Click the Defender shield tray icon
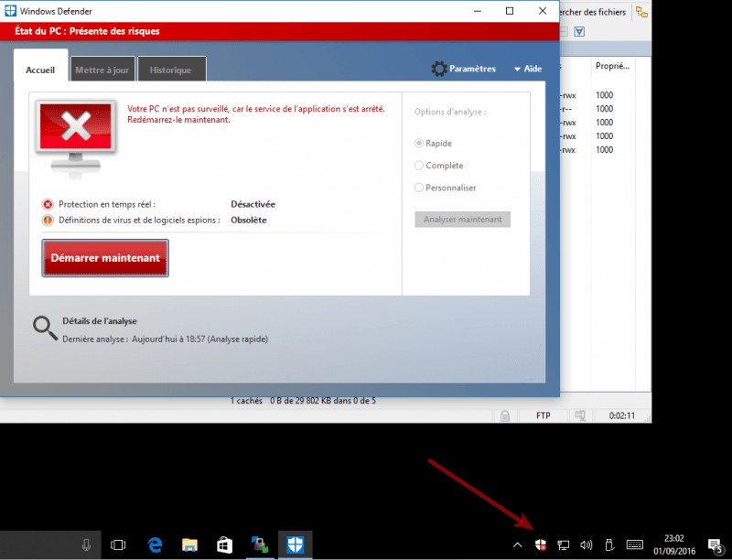This screenshot has height=560, width=732. (540, 544)
